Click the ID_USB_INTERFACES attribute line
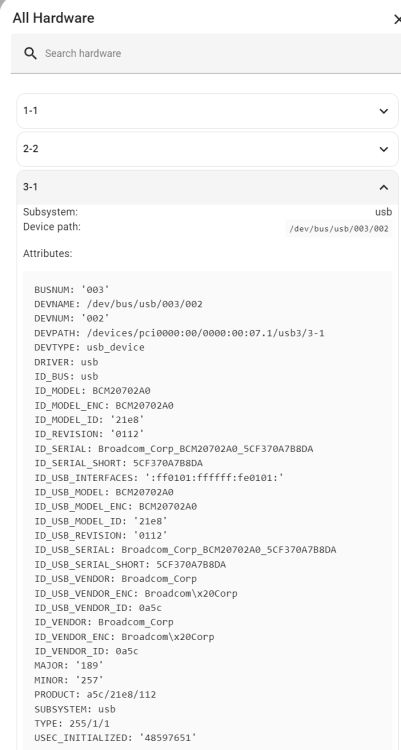Image resolution: width=401 pixels, height=750 pixels. coord(159,477)
